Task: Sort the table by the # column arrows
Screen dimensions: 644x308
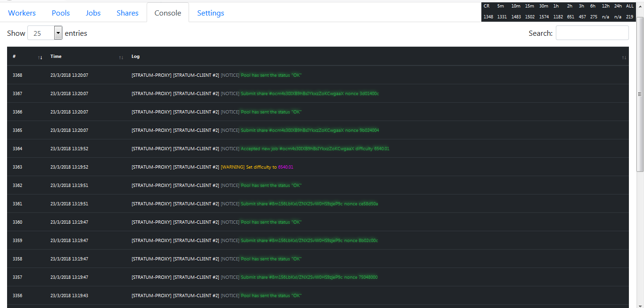Action: [40, 57]
